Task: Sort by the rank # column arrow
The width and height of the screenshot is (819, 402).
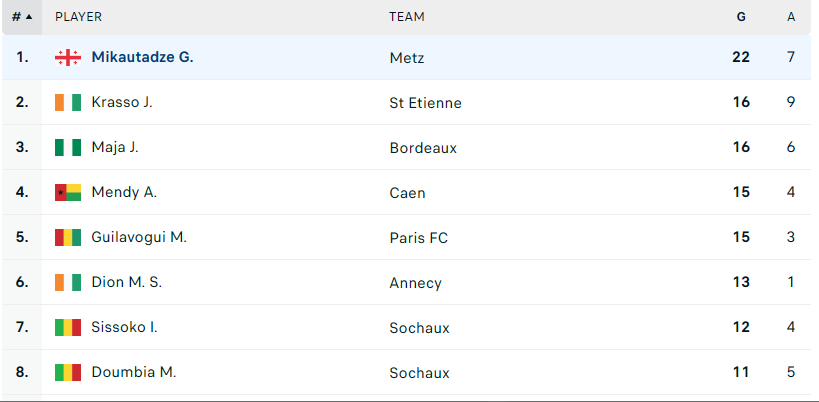Action: 22,17
